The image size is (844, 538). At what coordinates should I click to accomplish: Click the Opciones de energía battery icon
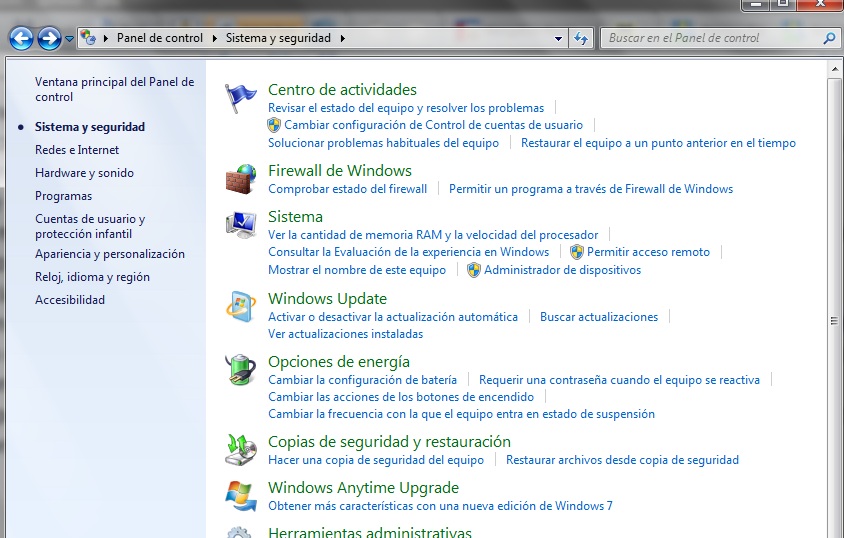(241, 370)
